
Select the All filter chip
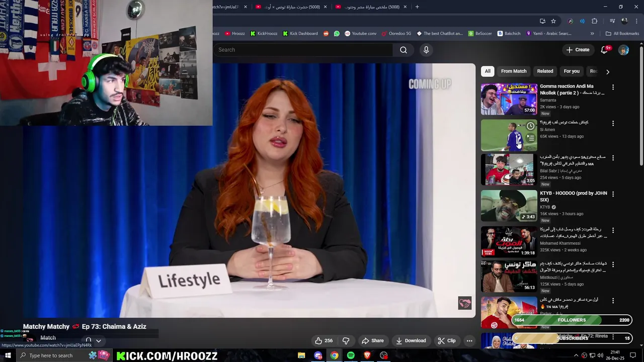[x=488, y=71]
